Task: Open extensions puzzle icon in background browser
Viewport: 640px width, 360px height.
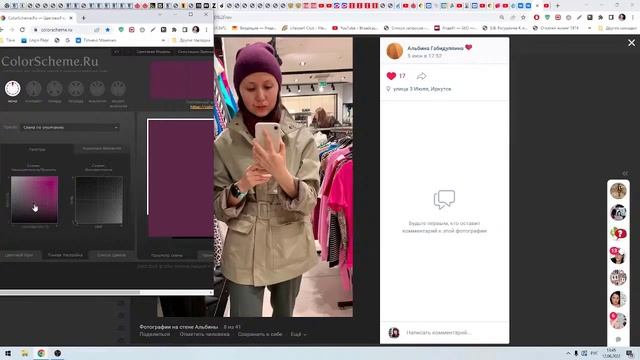Action: [x=600, y=18]
